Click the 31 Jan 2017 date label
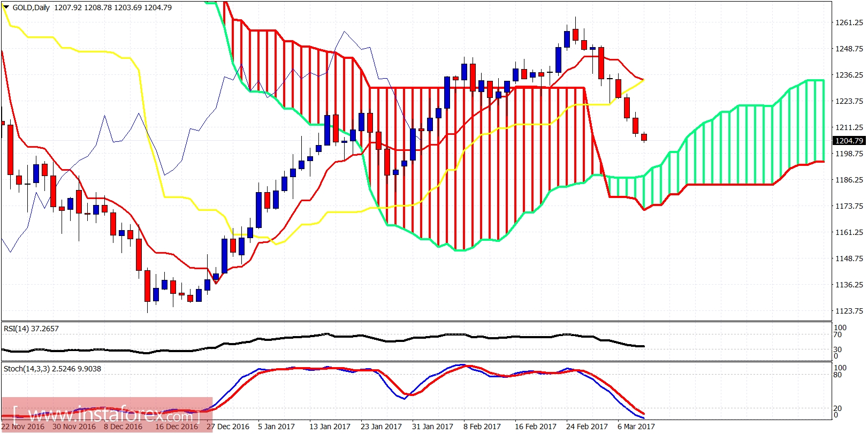Screen dimensions: 868x434 432,427
